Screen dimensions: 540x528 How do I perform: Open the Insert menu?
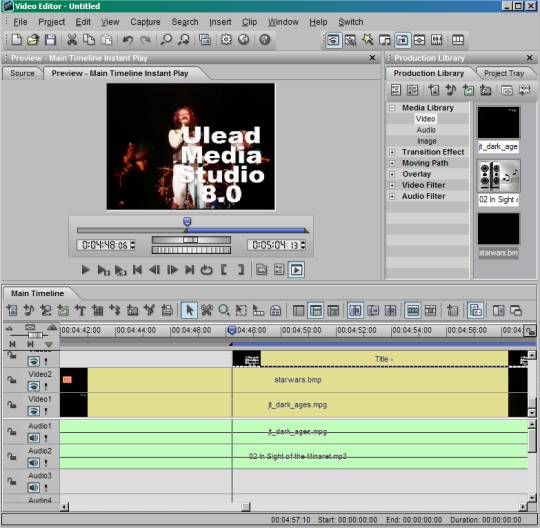pyautogui.click(x=220, y=22)
